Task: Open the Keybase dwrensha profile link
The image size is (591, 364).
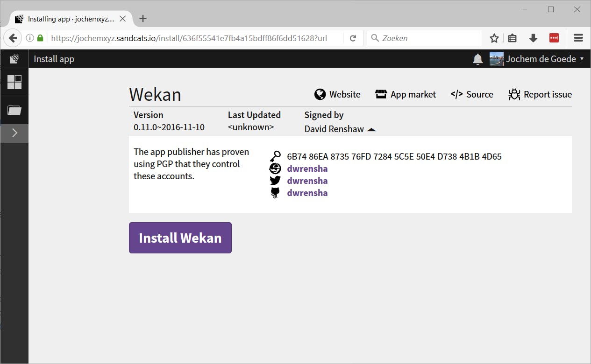Action: pos(307,168)
